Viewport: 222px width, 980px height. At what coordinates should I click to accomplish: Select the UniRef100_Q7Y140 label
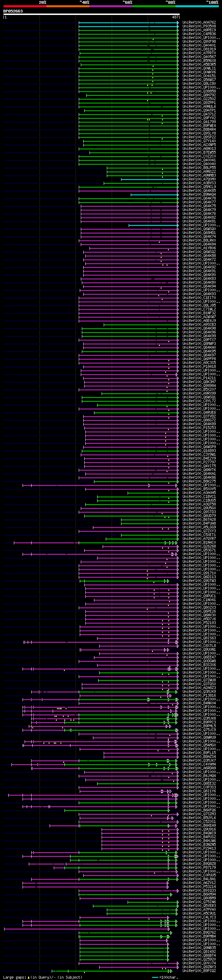[x=199, y=141]
